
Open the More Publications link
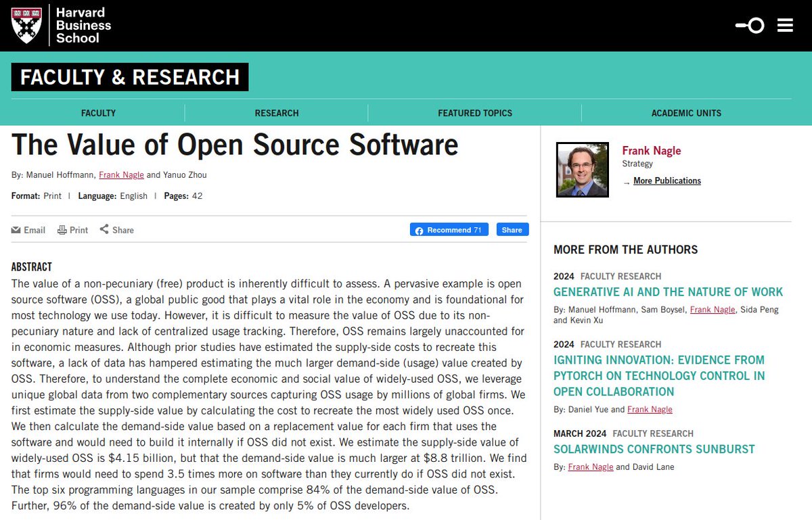[667, 181]
